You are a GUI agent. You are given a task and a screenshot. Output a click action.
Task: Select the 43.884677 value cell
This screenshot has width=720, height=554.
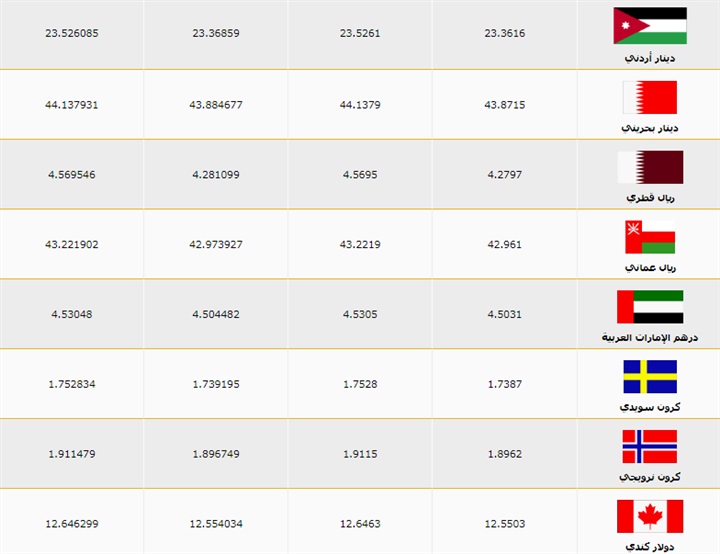coord(215,104)
